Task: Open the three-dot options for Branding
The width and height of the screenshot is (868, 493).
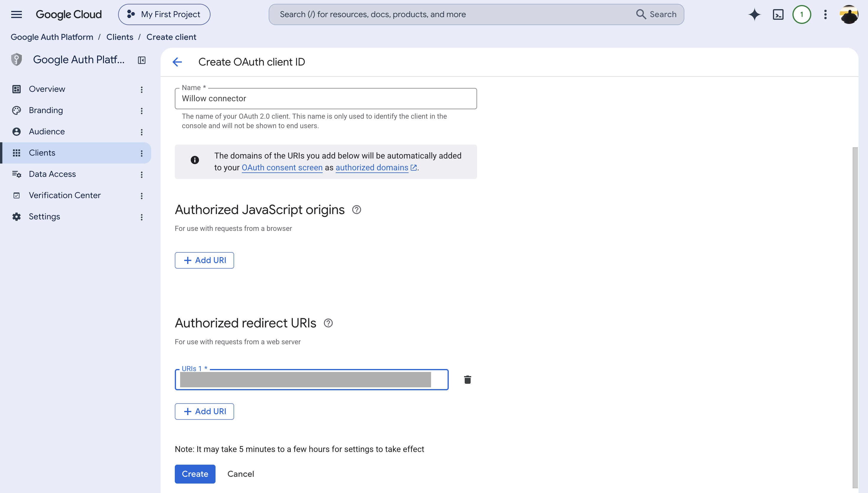Action: coord(141,111)
